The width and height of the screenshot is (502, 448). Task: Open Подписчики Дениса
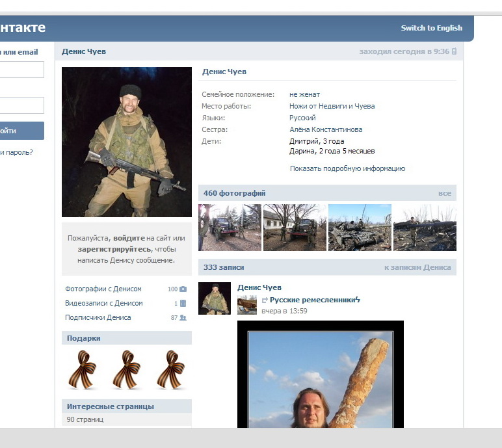pos(98,318)
